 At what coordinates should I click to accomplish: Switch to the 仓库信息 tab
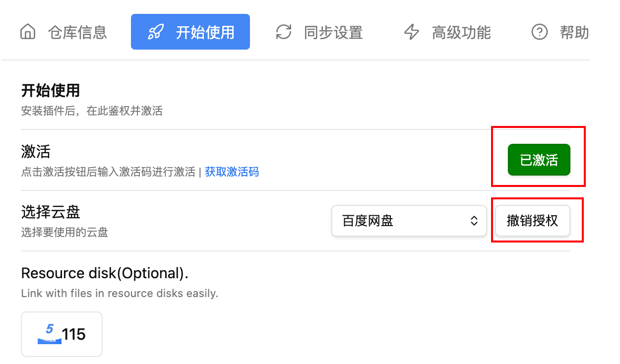77,33
